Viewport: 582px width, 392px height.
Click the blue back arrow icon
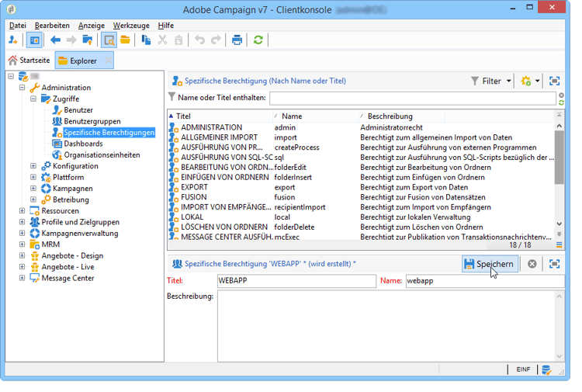(55, 40)
